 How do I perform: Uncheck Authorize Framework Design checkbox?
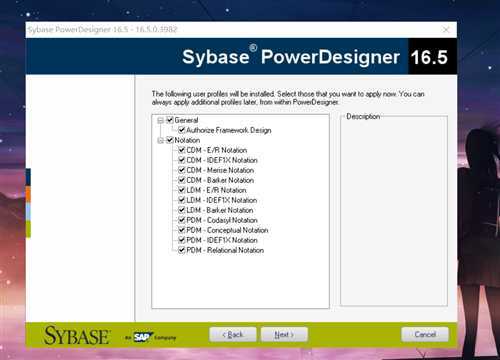(182, 130)
